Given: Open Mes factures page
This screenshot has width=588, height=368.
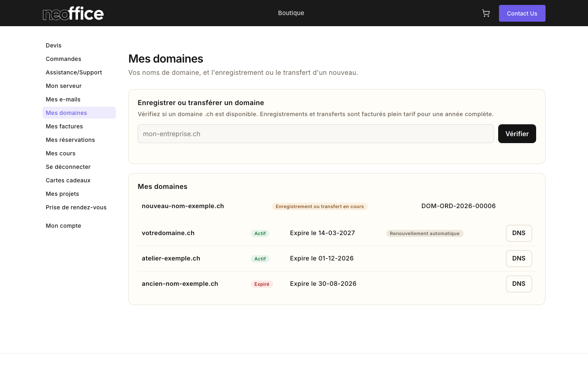Looking at the screenshot, I should click(x=79, y=126).
